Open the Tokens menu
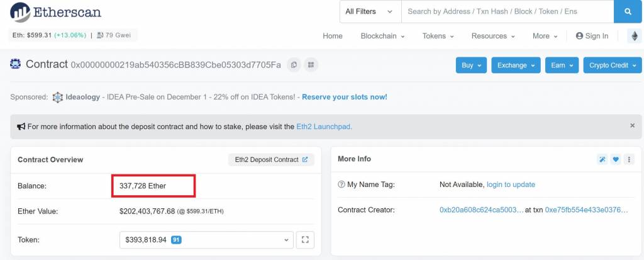The image size is (644, 260). pyautogui.click(x=438, y=36)
